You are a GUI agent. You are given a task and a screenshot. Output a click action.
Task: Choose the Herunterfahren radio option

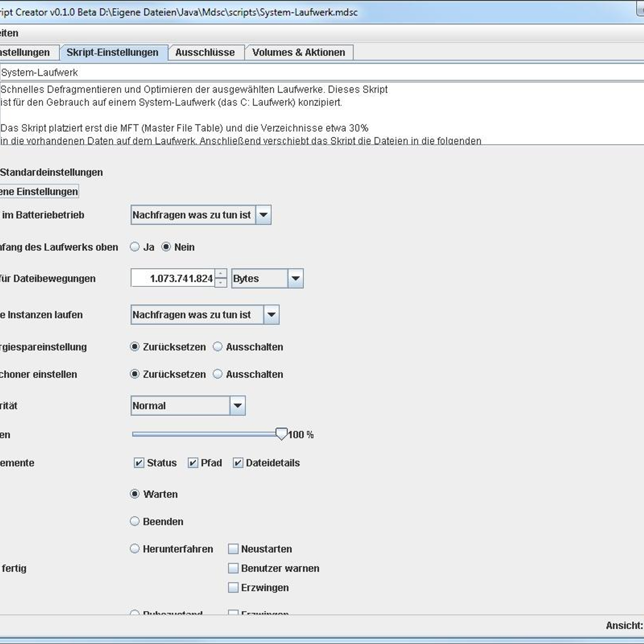pos(135,549)
